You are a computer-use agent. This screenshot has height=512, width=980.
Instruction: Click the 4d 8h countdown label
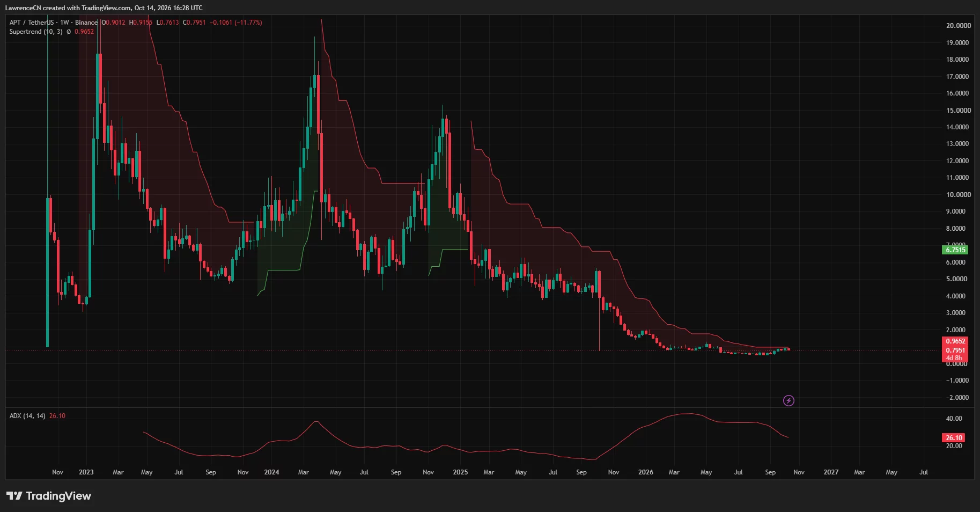(955, 358)
